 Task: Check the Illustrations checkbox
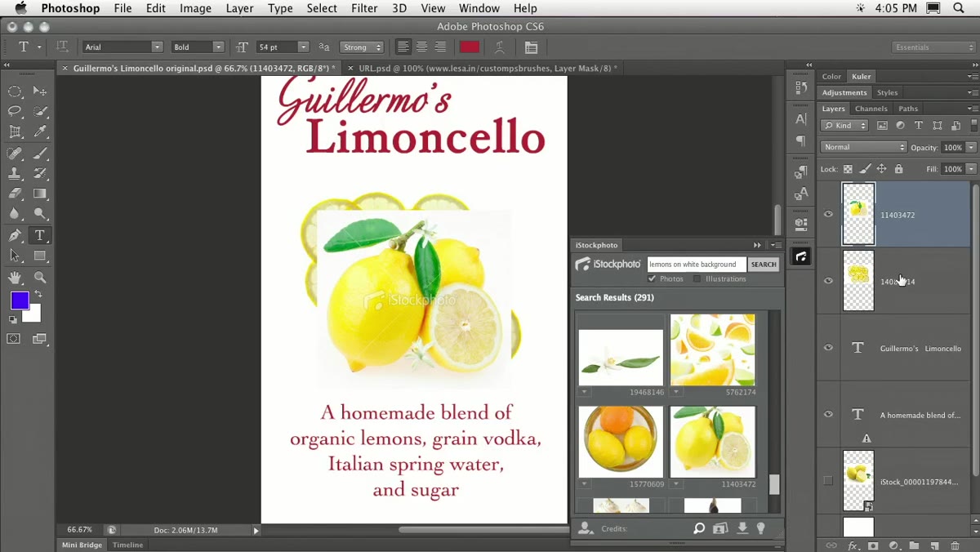tap(697, 278)
